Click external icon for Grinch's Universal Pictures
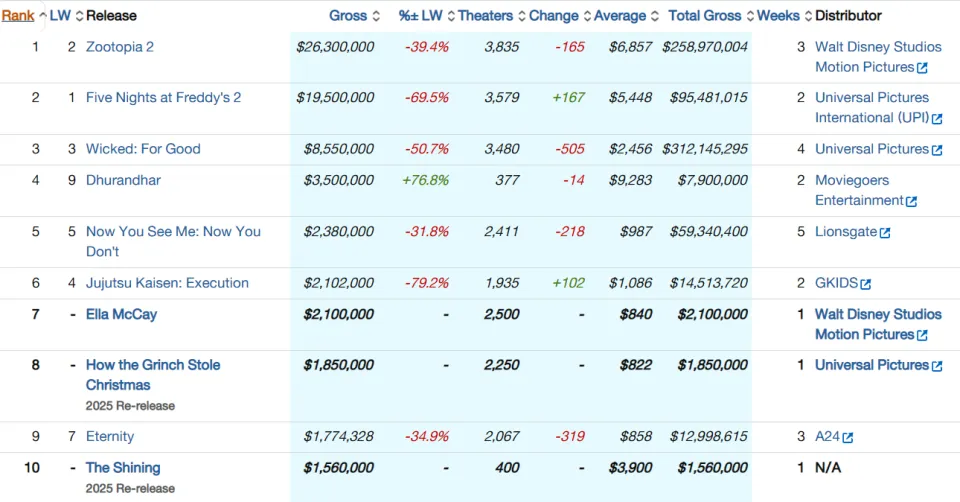The width and height of the screenshot is (960, 502). click(937, 366)
